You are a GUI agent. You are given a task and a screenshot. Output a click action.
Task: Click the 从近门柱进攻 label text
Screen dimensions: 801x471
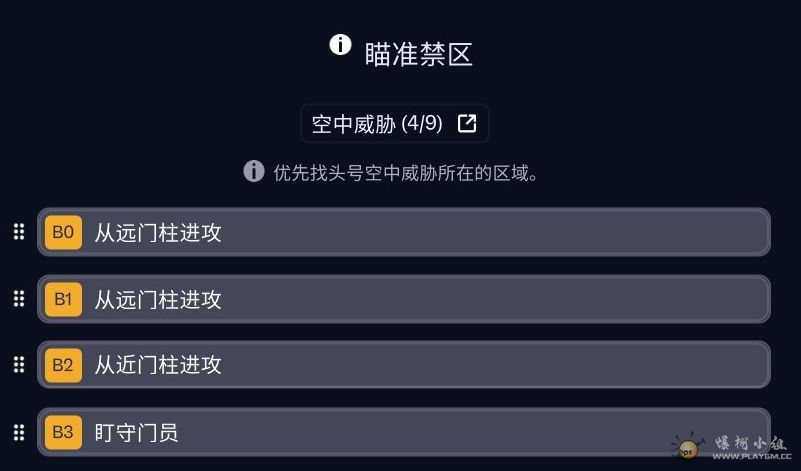click(x=158, y=366)
